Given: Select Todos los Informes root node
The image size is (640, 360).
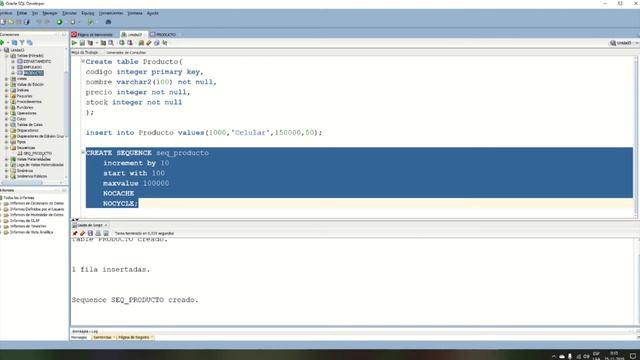Looking at the screenshot, I should pyautogui.click(x=19, y=198).
